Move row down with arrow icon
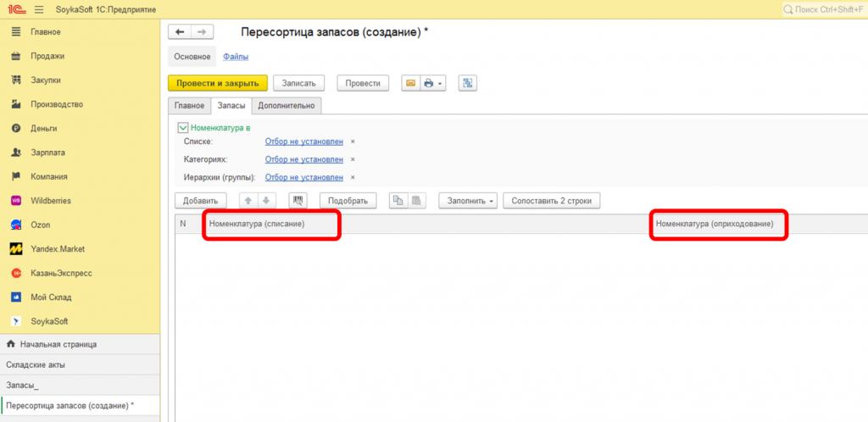The image size is (868, 422). pyautogui.click(x=266, y=201)
